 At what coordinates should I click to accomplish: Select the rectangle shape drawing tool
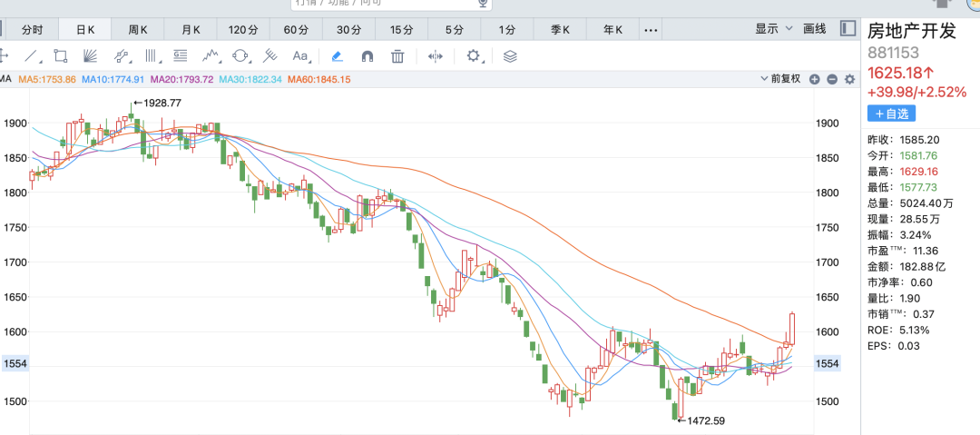(x=61, y=55)
